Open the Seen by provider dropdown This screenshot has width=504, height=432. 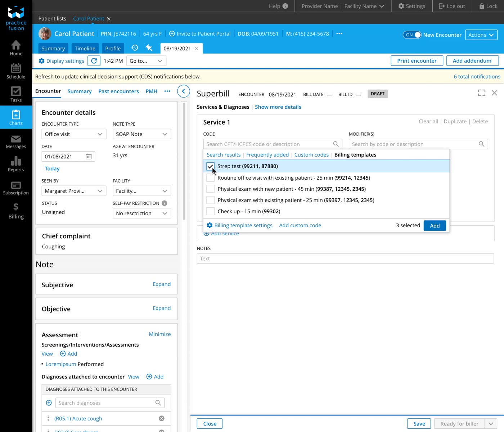[74, 191]
